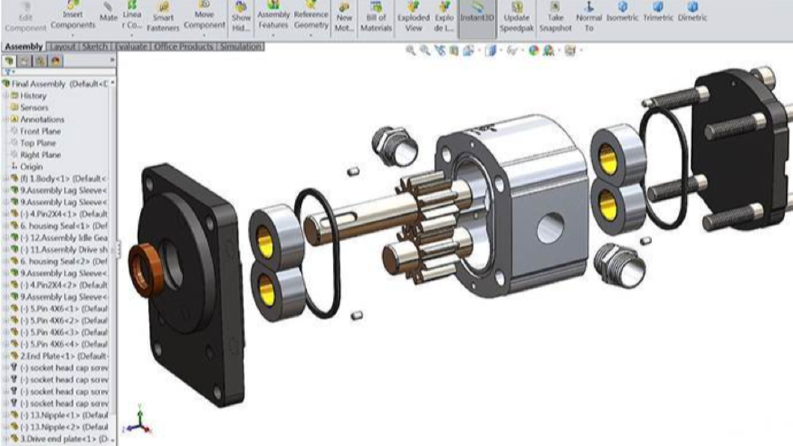793x446 pixels.
Task: Open the PropertyManager tab
Action: (24, 61)
